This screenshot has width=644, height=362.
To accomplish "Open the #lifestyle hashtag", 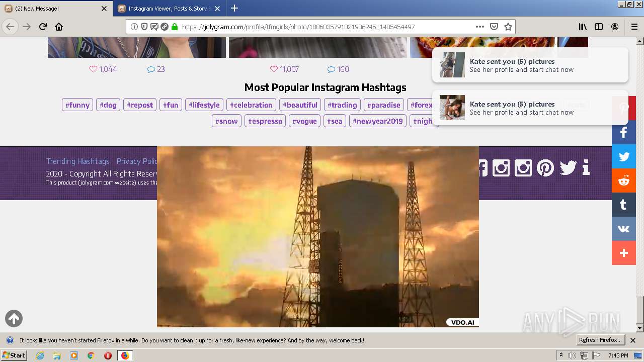I will point(204,105).
